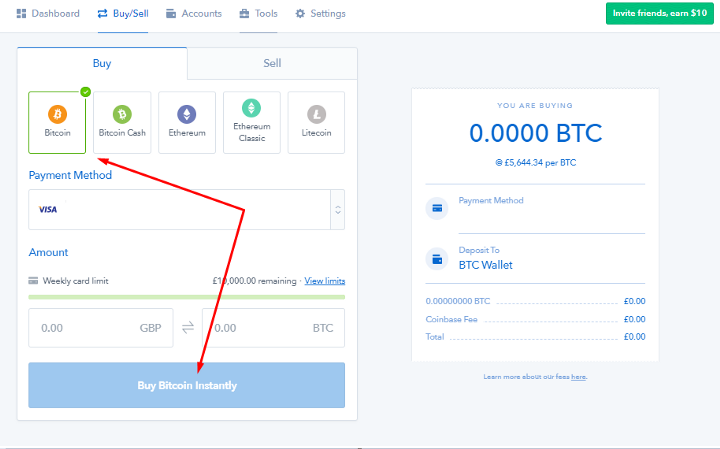Click the weekly card limit icon
Image resolution: width=720 pixels, height=449 pixels.
[x=33, y=281]
